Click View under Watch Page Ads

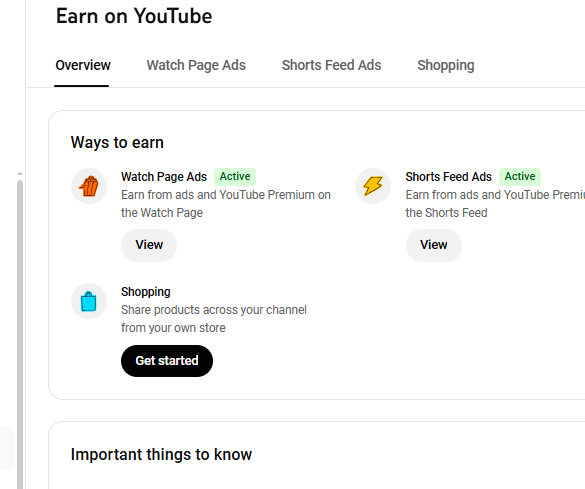tap(149, 245)
